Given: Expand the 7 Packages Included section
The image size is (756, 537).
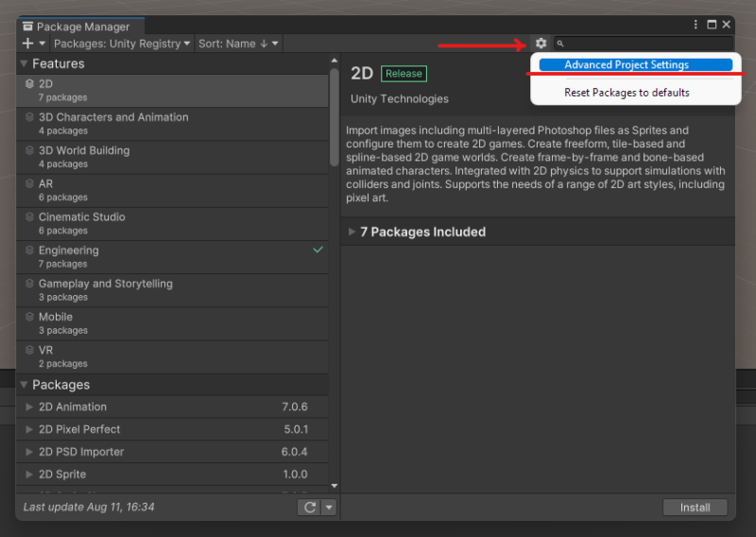Looking at the screenshot, I should [x=417, y=232].
